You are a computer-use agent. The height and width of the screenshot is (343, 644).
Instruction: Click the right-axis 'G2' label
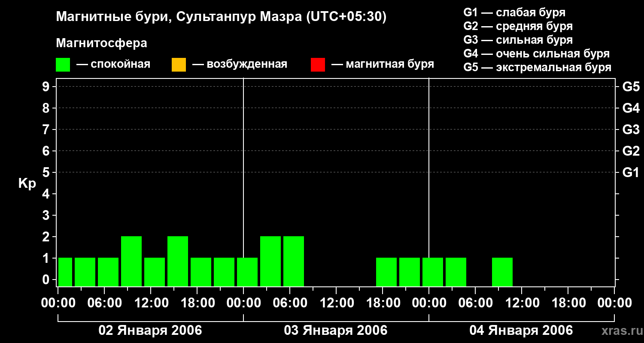pos(631,151)
